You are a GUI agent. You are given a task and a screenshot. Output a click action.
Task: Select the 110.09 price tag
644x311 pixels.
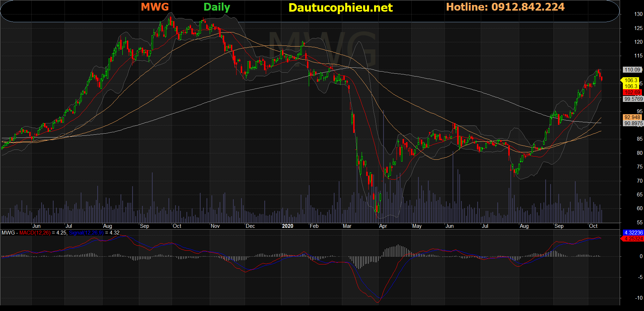(x=632, y=70)
